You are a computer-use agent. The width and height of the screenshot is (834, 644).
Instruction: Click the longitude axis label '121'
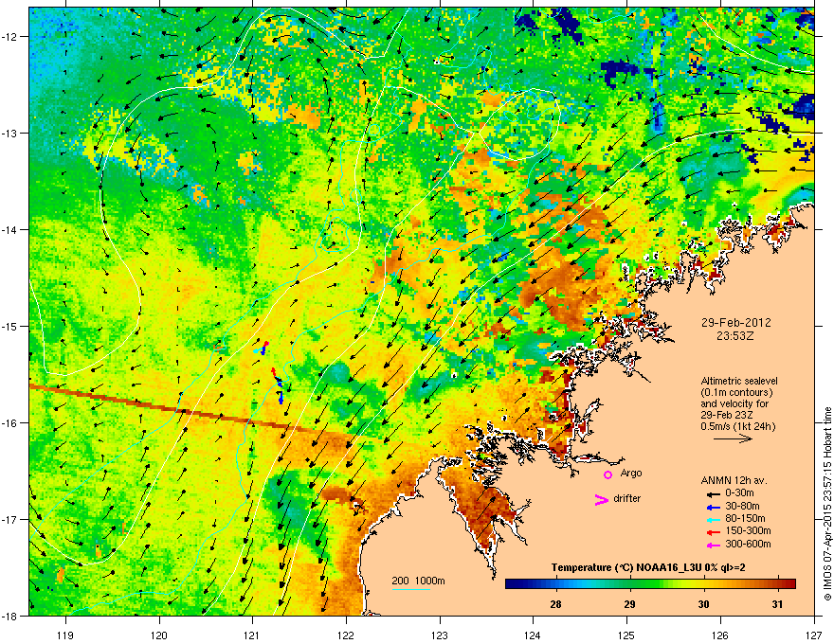click(x=252, y=635)
